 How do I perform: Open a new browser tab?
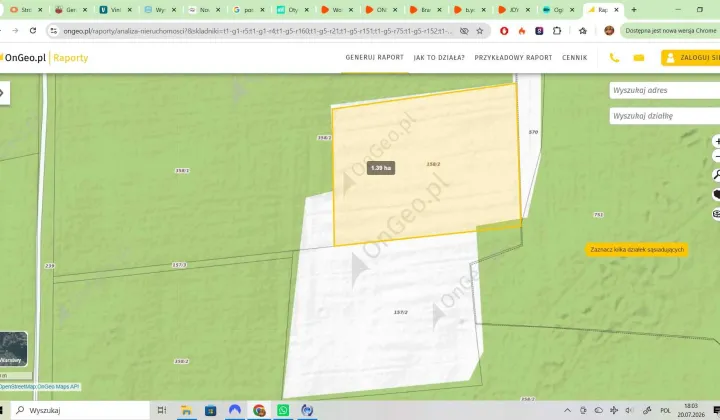(x=634, y=10)
